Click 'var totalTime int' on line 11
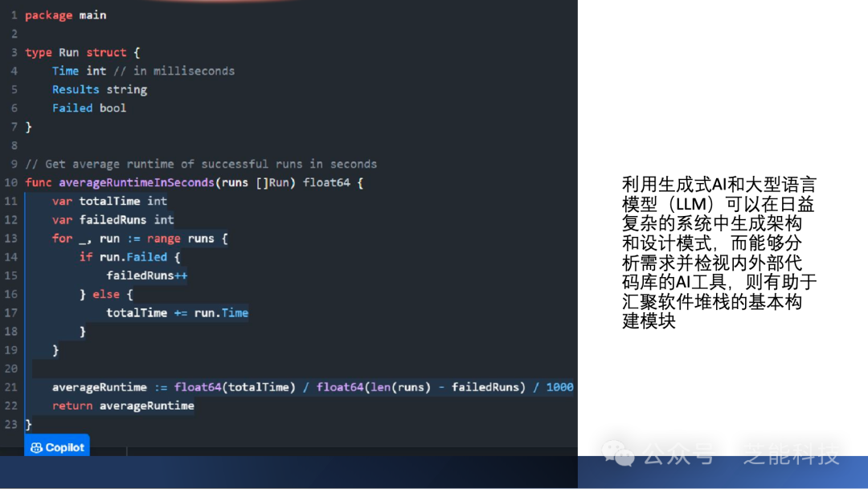868x489 pixels. click(109, 201)
